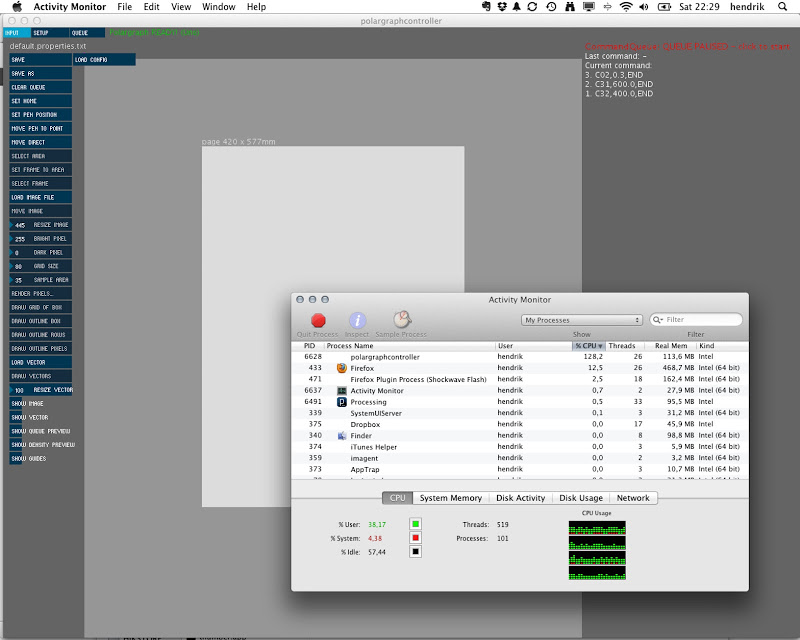Viewport: 800px width, 640px height.
Task: Click the Sample Process icon
Action: (x=402, y=319)
